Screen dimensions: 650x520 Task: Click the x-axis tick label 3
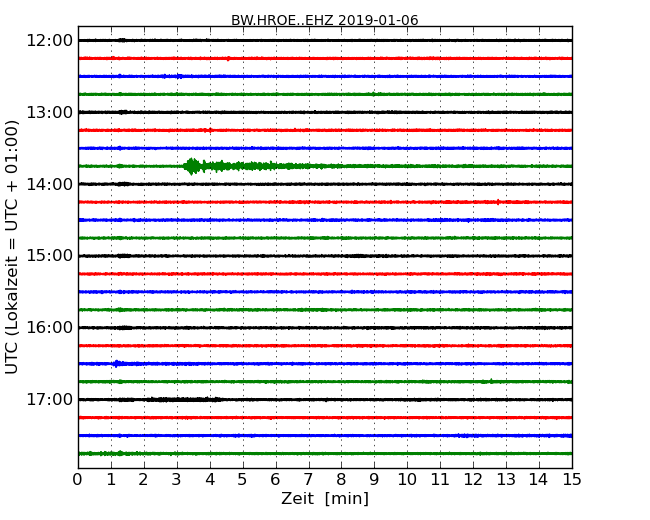coord(177,480)
